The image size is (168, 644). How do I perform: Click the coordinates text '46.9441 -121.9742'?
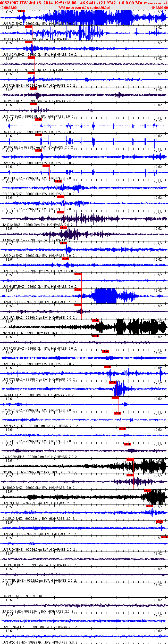point(98,3)
